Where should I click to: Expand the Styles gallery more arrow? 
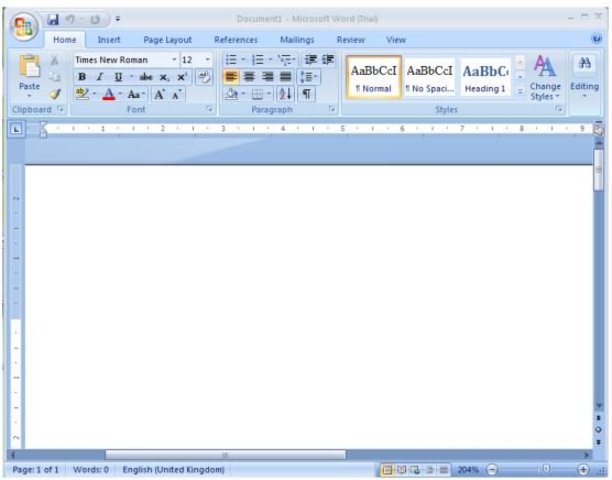tap(520, 92)
